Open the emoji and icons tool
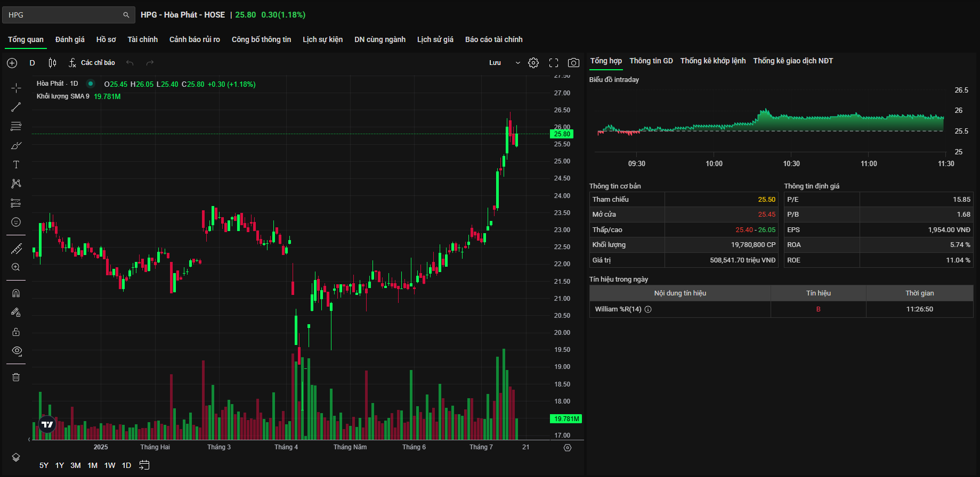The width and height of the screenshot is (980, 477). pos(16,222)
